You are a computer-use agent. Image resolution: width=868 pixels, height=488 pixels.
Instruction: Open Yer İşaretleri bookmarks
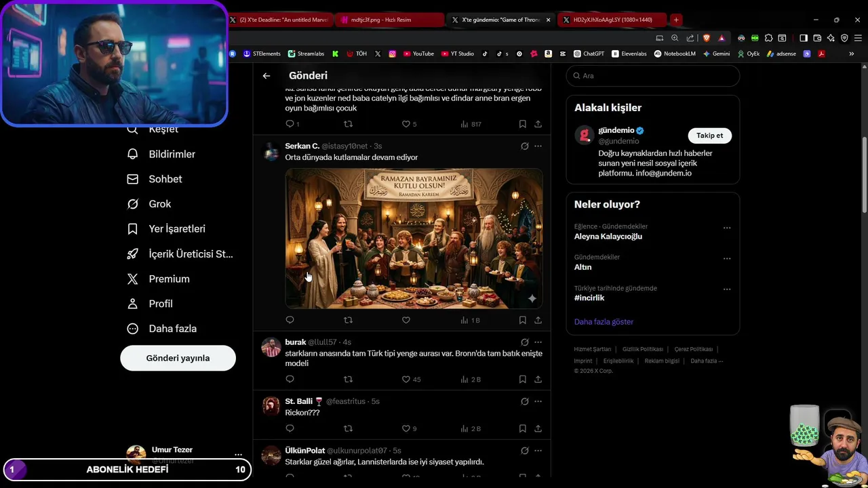coord(167,229)
